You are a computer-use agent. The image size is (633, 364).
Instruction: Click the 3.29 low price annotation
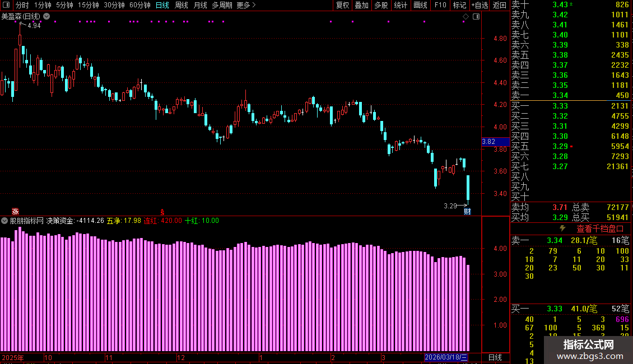pos(450,206)
